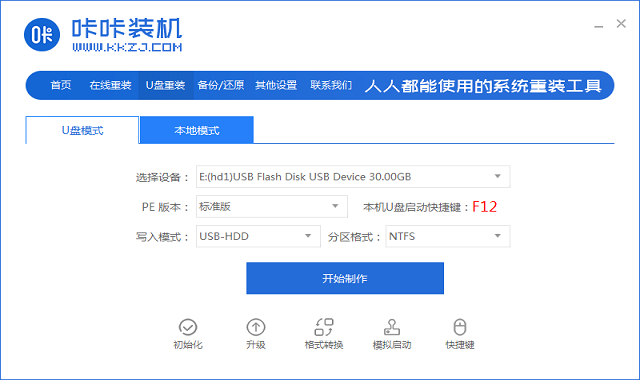Select the U盘模式 tab
The height and width of the screenshot is (380, 640).
click(x=82, y=130)
